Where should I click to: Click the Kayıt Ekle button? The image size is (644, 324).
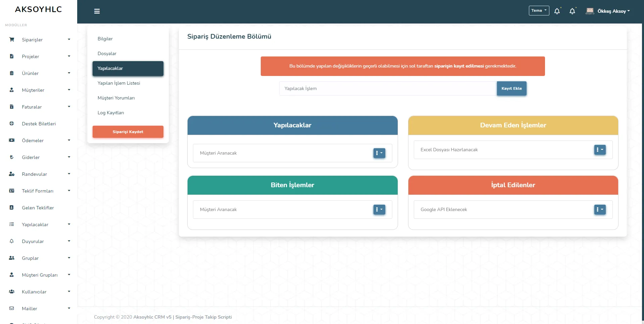[511, 88]
